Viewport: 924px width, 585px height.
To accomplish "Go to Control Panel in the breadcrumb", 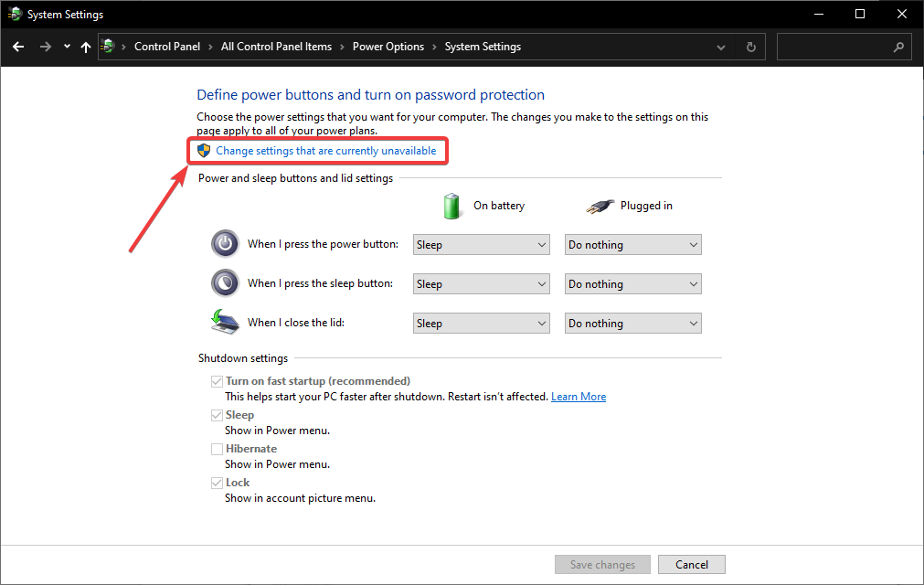I will click(x=167, y=47).
